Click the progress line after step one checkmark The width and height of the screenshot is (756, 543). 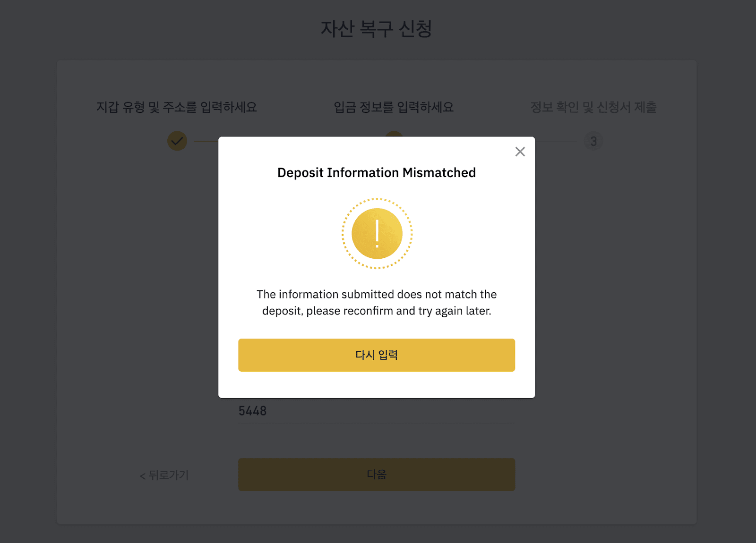coord(206,141)
